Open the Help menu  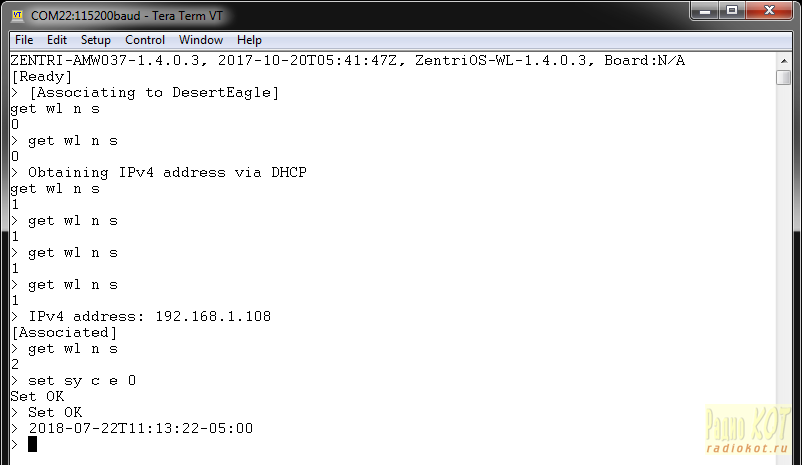249,40
